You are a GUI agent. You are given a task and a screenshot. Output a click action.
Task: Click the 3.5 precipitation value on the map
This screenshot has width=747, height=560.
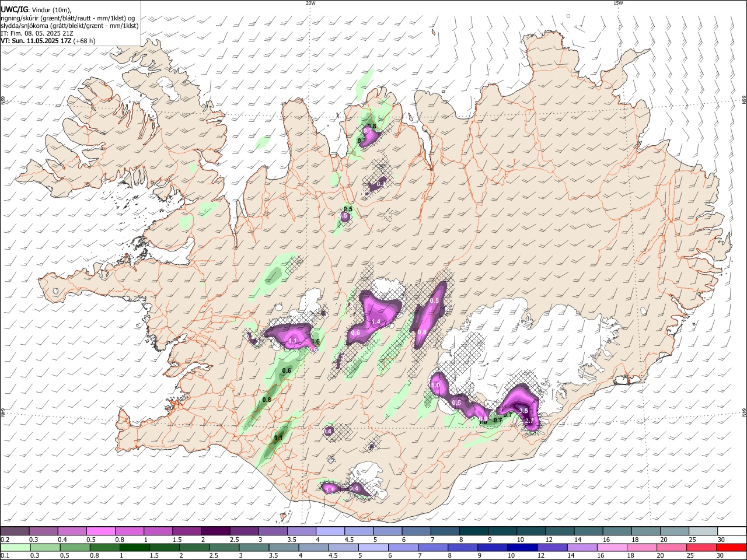coord(523,411)
